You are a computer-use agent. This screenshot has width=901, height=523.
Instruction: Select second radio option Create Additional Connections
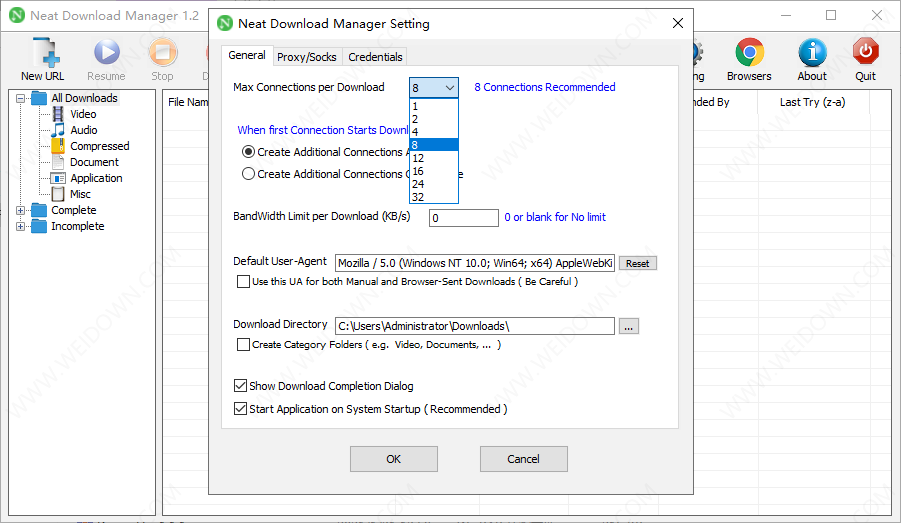(248, 174)
